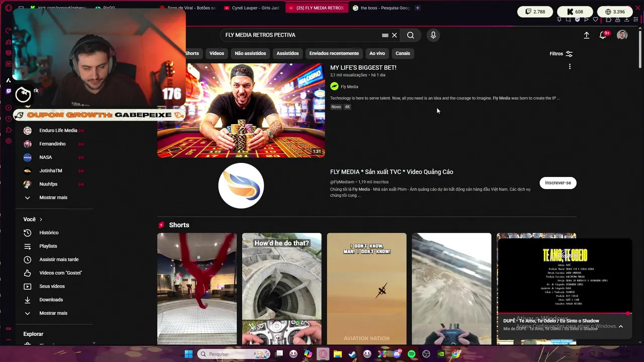This screenshot has height=362, width=644.
Task: Open the Aviation Nation Short
Action: tap(367, 289)
